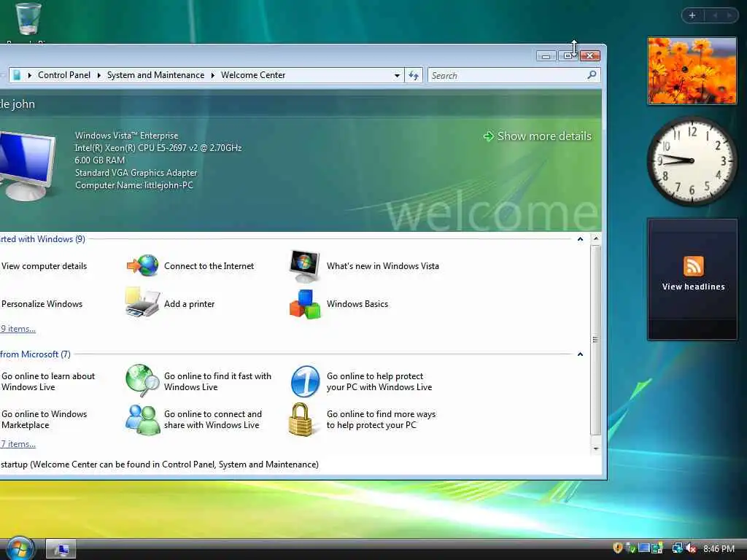Expand arrow before Control Panel breadcrumb
Image resolution: width=747 pixels, height=560 pixels.
29,75
